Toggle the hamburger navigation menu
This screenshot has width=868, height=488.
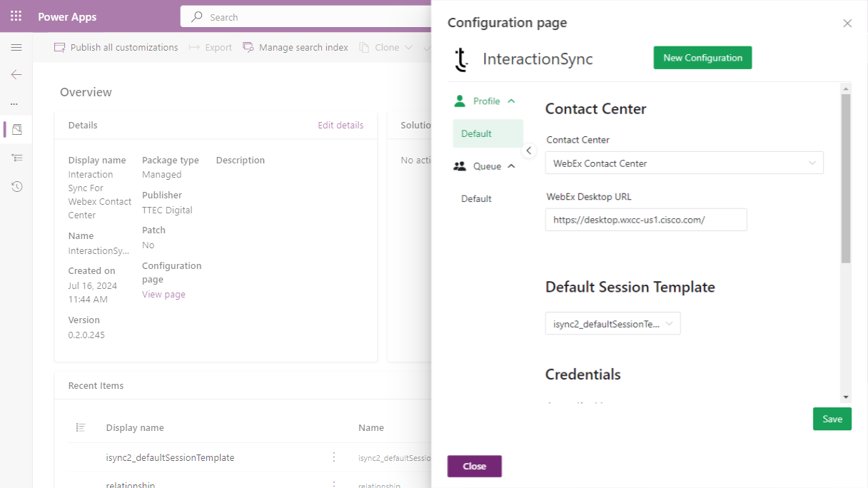click(x=16, y=47)
